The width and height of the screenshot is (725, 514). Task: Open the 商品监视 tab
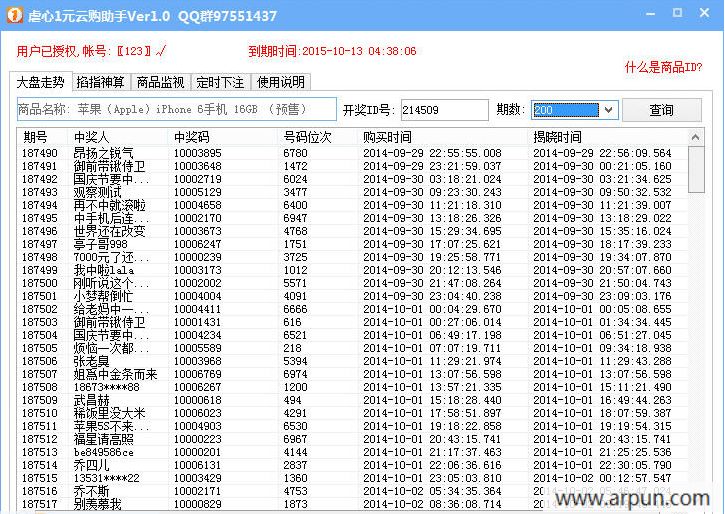tap(160, 82)
